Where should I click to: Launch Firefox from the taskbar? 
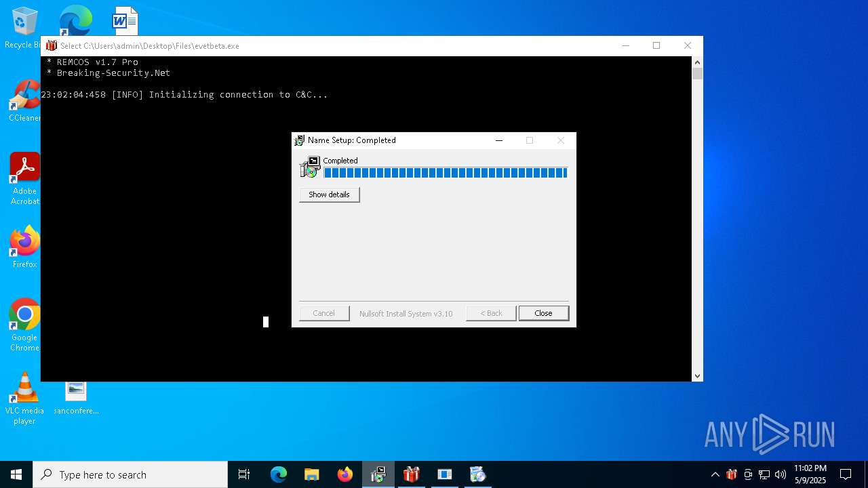(345, 474)
